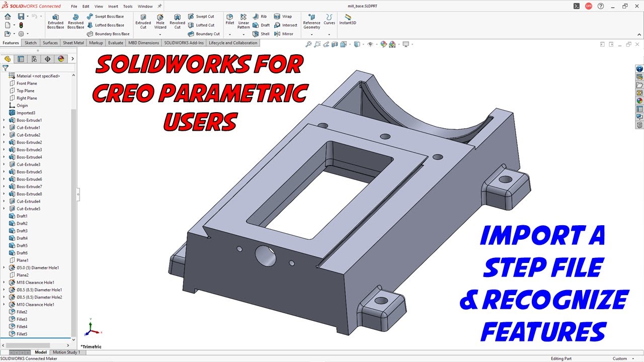This screenshot has height=362, width=644.
Task: Open the Tools menu
Action: 128,7
